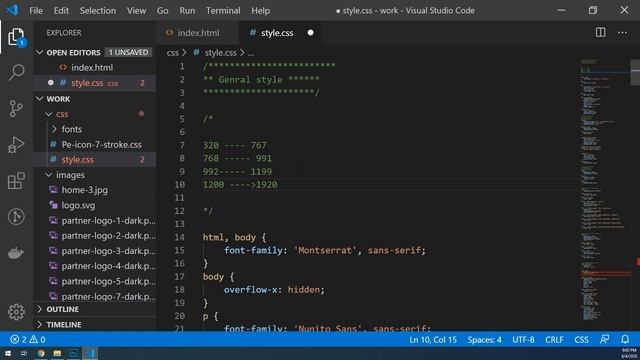Open the Run and Debug view
Image resolution: width=640 pixels, height=360 pixels.
coord(16,144)
